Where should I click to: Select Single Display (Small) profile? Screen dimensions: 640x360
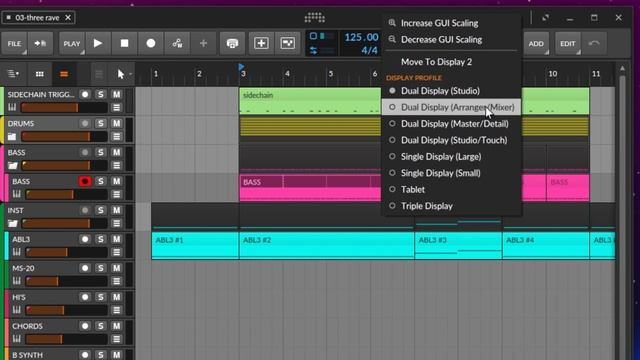click(451, 173)
